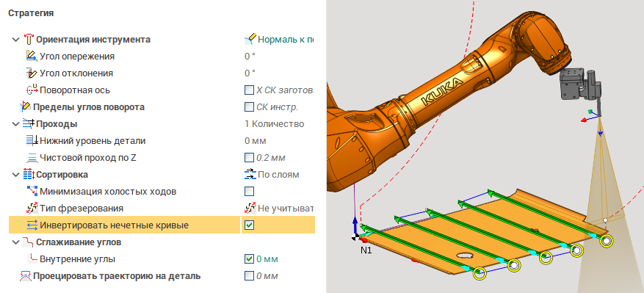The image size is (644, 293).
Task: Click the Х СК заготовки axis value
Action: coord(285,90)
